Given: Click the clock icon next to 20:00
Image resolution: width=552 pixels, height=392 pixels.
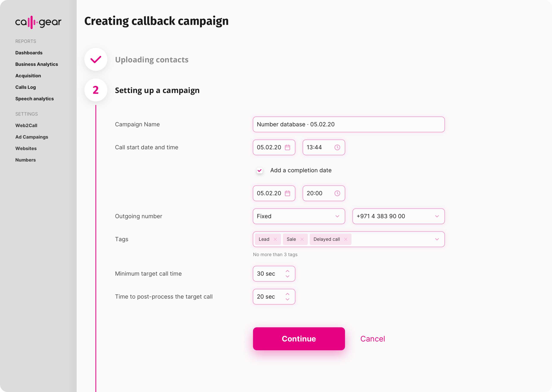Looking at the screenshot, I should pos(337,193).
